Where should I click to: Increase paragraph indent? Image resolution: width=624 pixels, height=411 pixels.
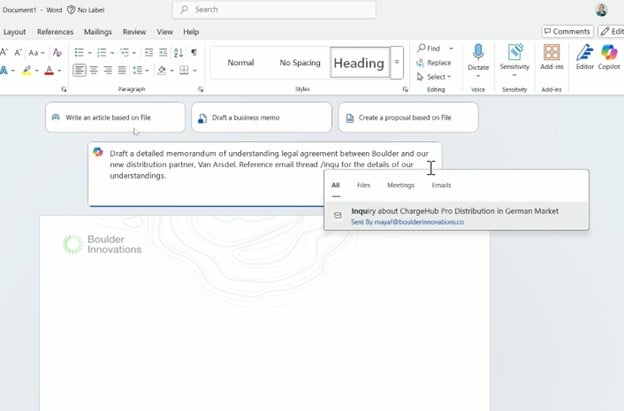click(163, 53)
